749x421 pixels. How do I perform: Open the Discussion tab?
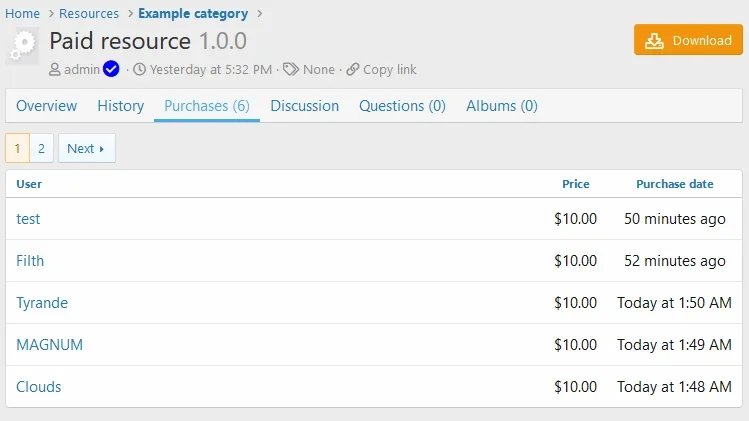304,106
